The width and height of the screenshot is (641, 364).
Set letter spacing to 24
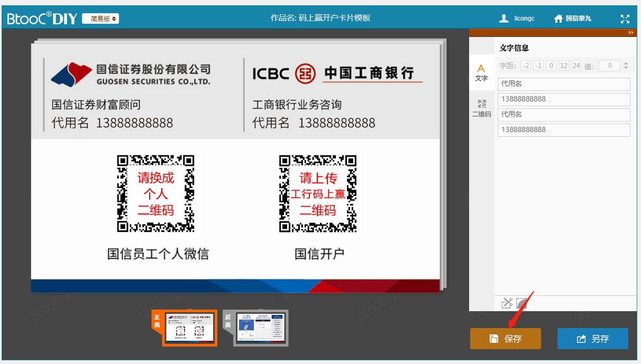pyautogui.click(x=576, y=66)
